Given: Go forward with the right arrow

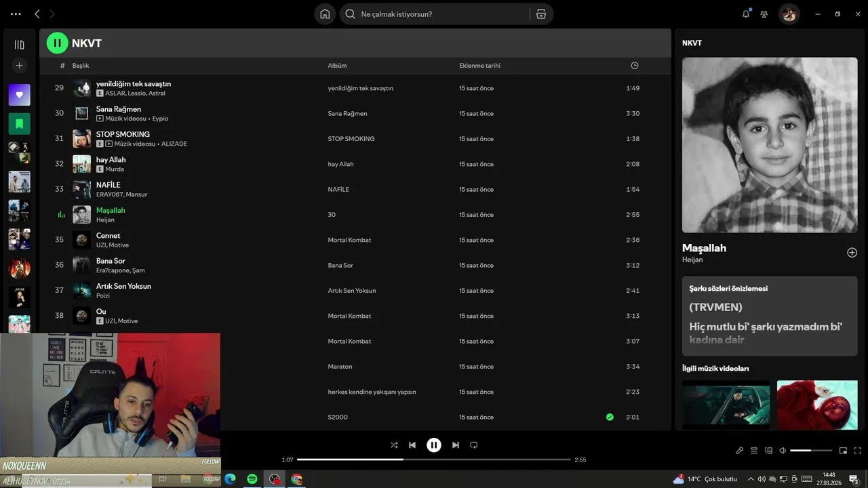Looking at the screenshot, I should [52, 14].
